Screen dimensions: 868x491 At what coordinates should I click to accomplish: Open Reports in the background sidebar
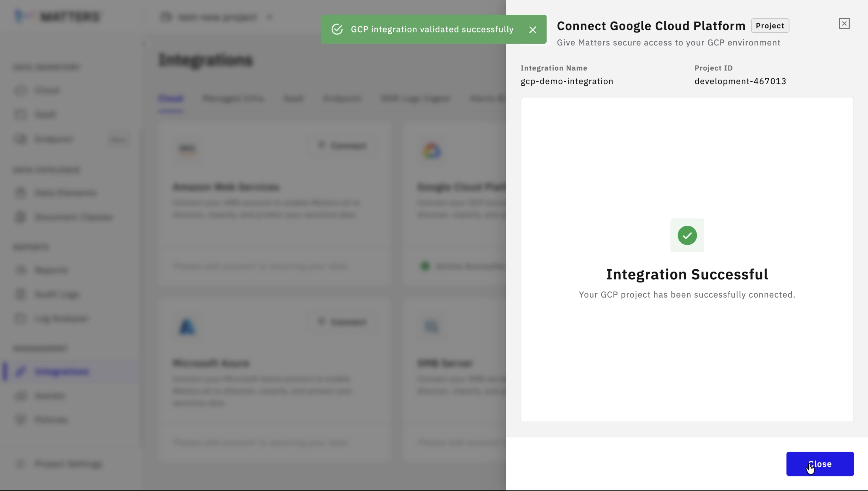pos(51,270)
